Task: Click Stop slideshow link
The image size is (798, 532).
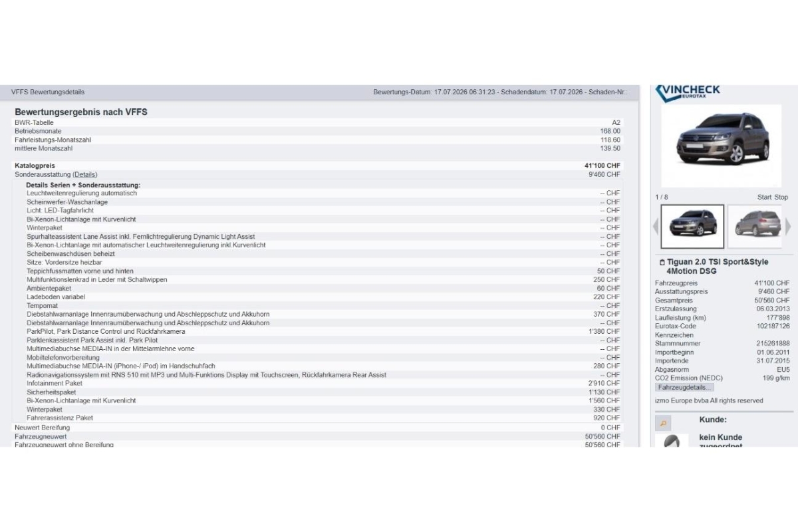Action: (x=781, y=197)
